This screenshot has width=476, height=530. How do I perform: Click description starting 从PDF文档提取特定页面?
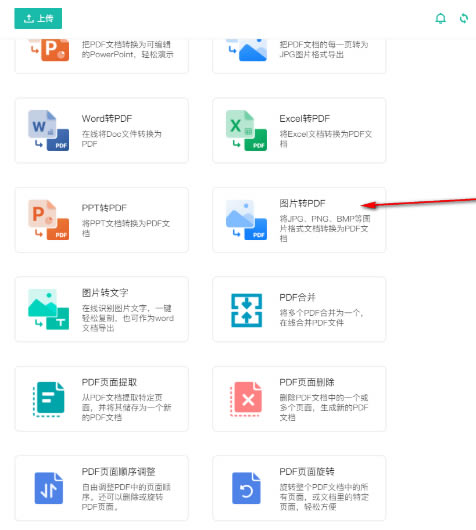(126, 407)
